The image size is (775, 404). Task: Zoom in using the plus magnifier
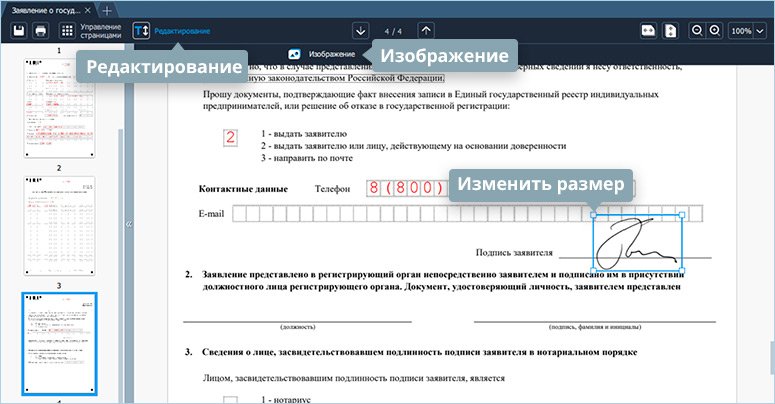714,31
